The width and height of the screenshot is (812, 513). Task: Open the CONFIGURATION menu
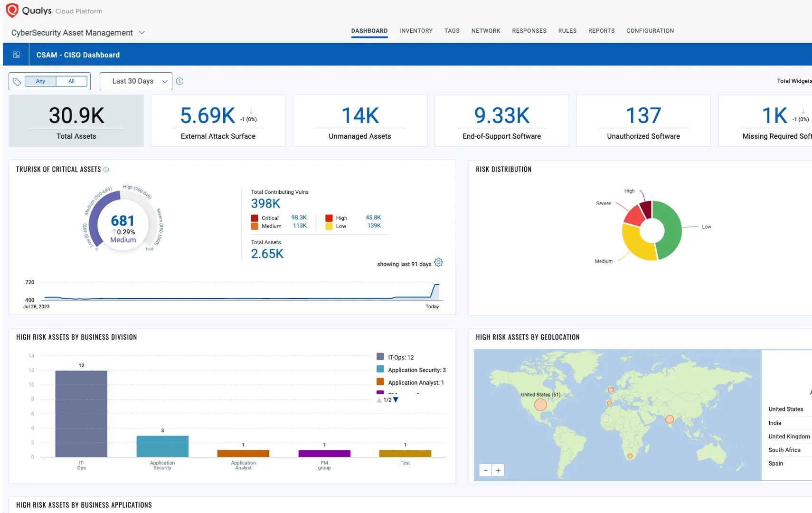[x=650, y=30]
